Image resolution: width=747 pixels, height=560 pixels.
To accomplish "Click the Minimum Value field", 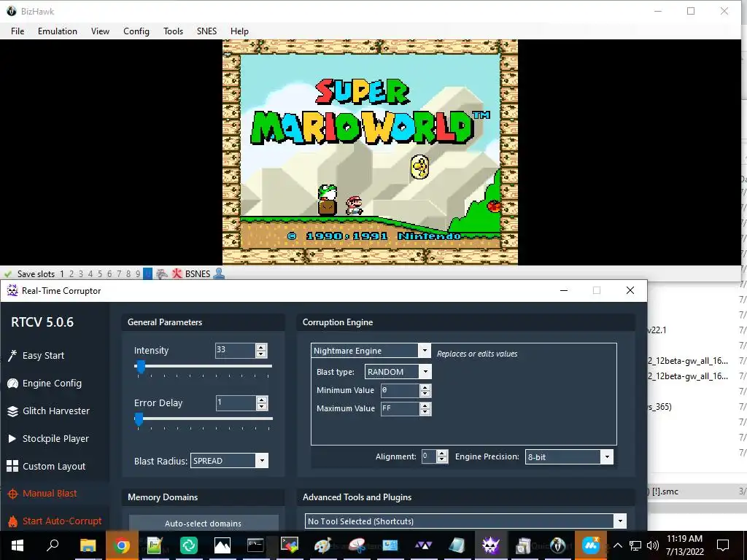I will pos(400,391).
